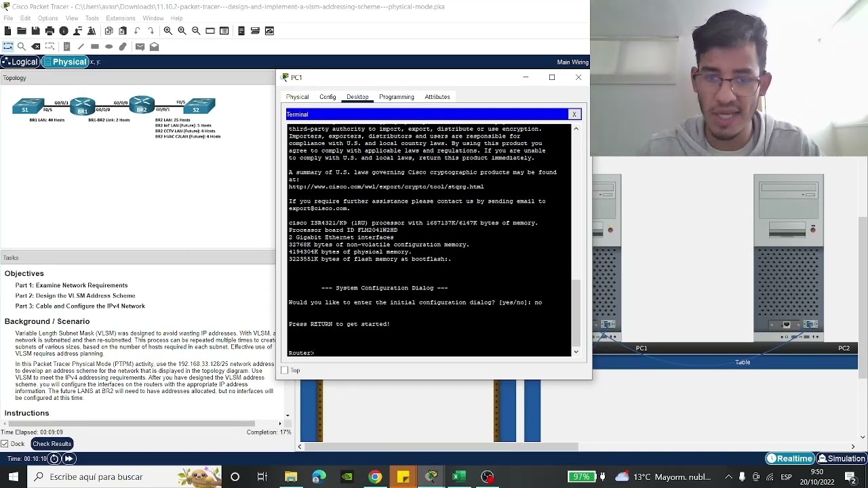Viewport: 868px width, 488px height.
Task: Click the Fast Forward Time button
Action: click(68, 459)
